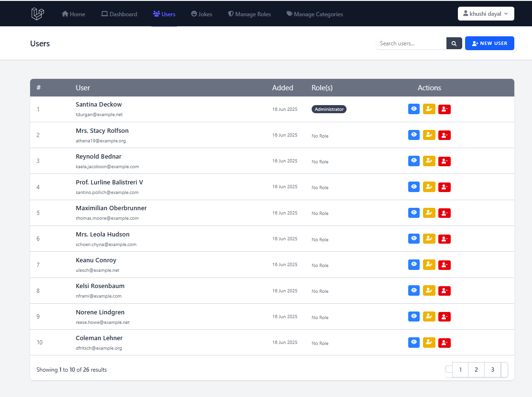Click the search magnifier button
532x397 pixels.
pyautogui.click(x=454, y=43)
